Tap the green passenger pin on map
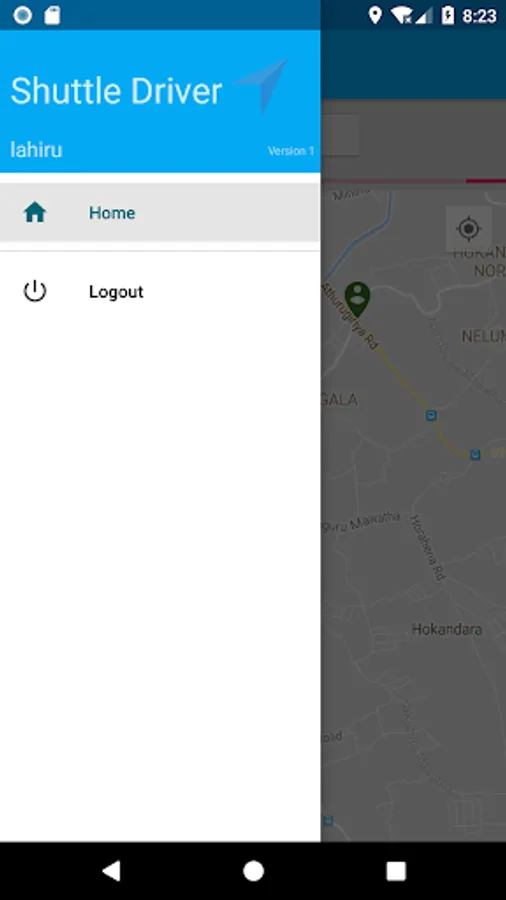The height and width of the screenshot is (900, 506). [357, 299]
